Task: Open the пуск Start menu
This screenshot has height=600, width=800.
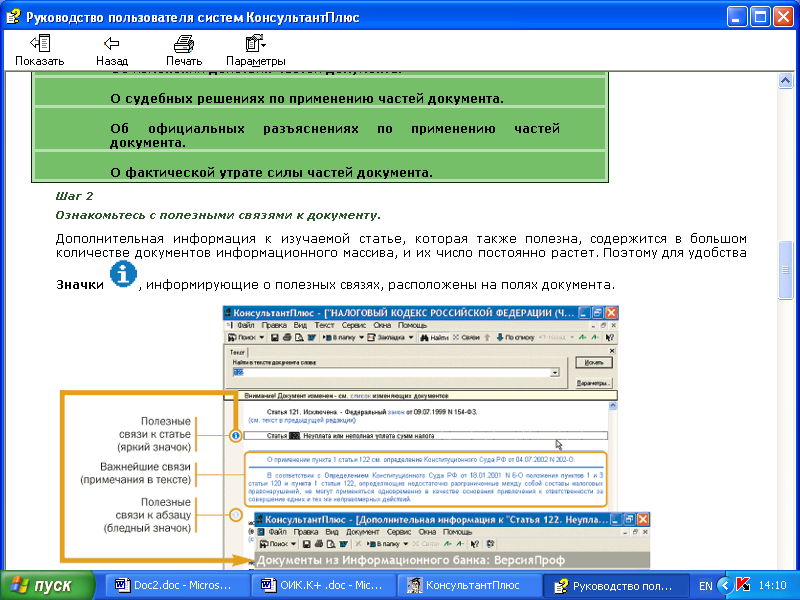Action: coord(47,585)
